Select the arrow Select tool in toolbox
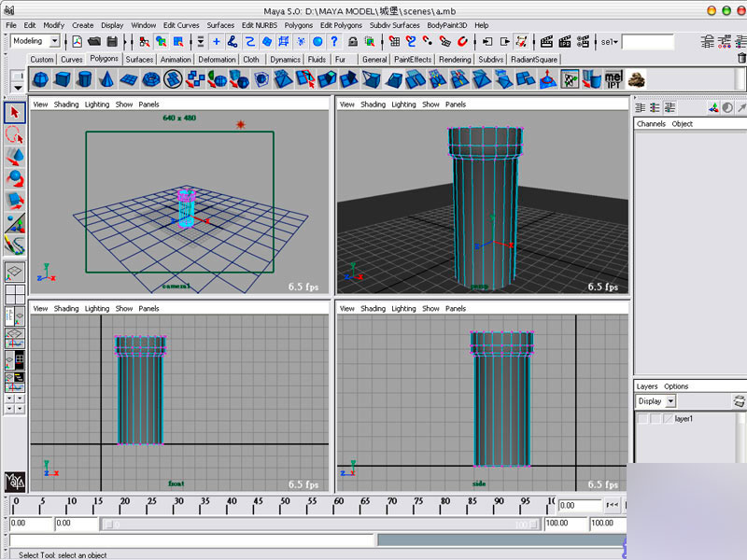The image size is (747, 560). coord(14,113)
